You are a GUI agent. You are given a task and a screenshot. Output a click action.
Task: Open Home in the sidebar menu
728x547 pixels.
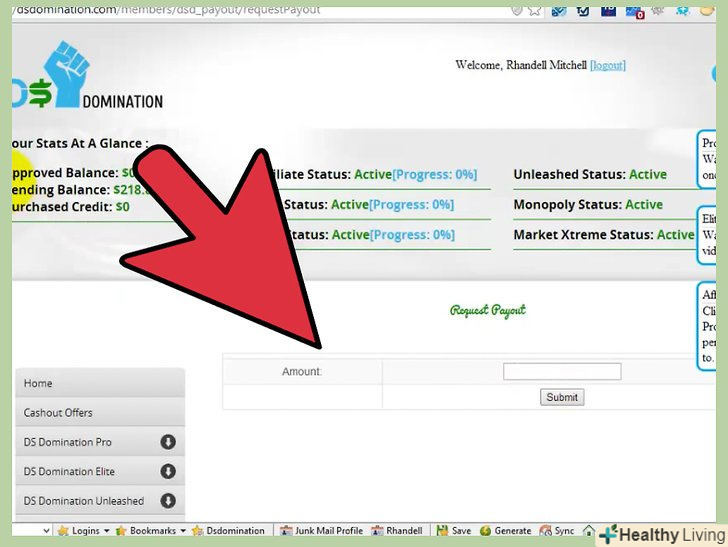tap(100, 383)
